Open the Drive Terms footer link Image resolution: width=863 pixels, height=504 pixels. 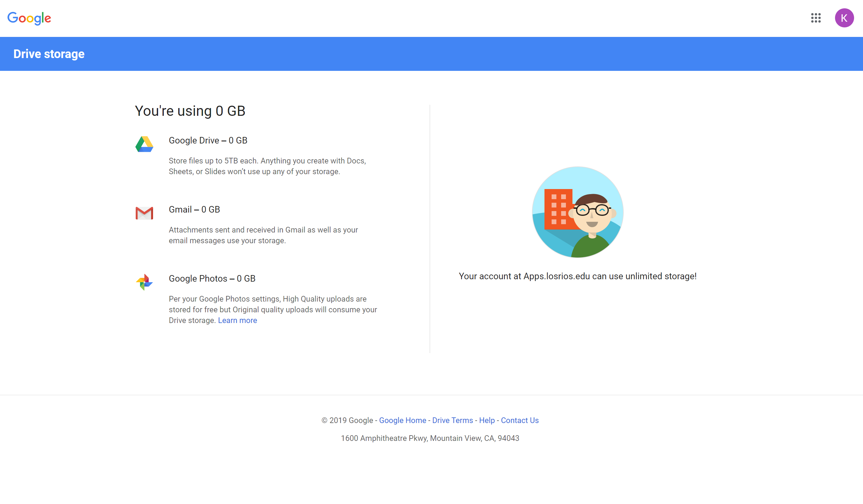coord(452,420)
